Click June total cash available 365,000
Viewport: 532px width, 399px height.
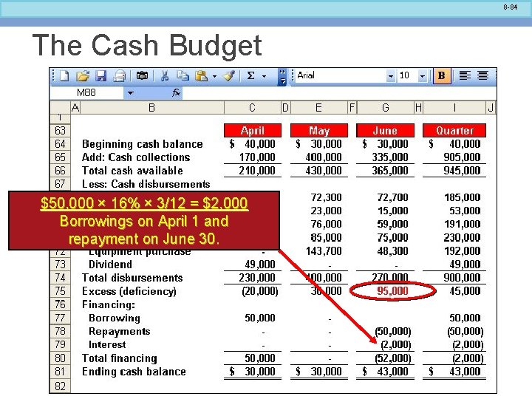click(x=390, y=171)
